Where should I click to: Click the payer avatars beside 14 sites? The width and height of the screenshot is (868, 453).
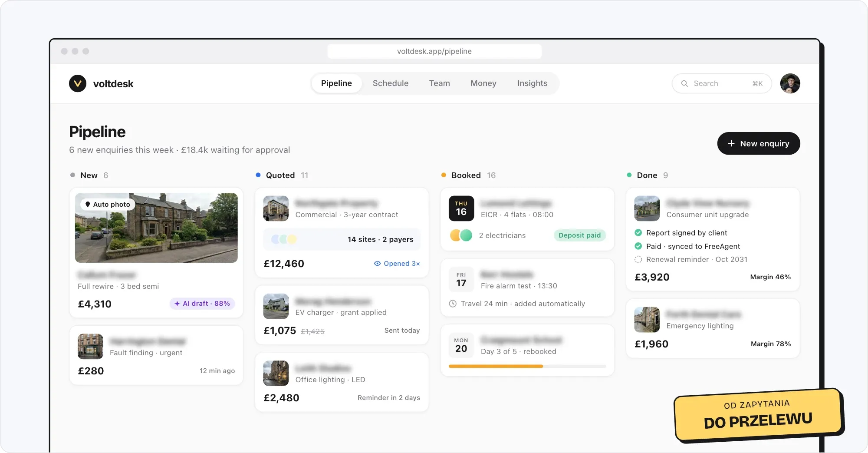tap(284, 239)
